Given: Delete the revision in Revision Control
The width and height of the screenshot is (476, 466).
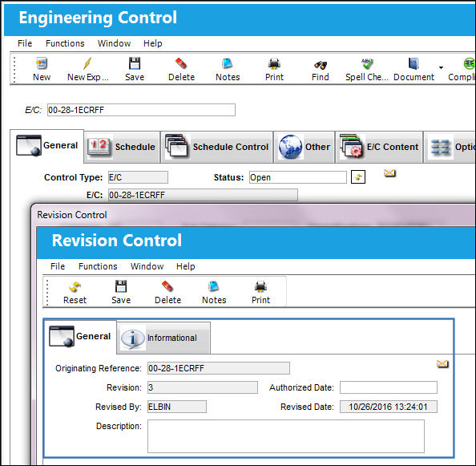Looking at the screenshot, I should point(167,292).
